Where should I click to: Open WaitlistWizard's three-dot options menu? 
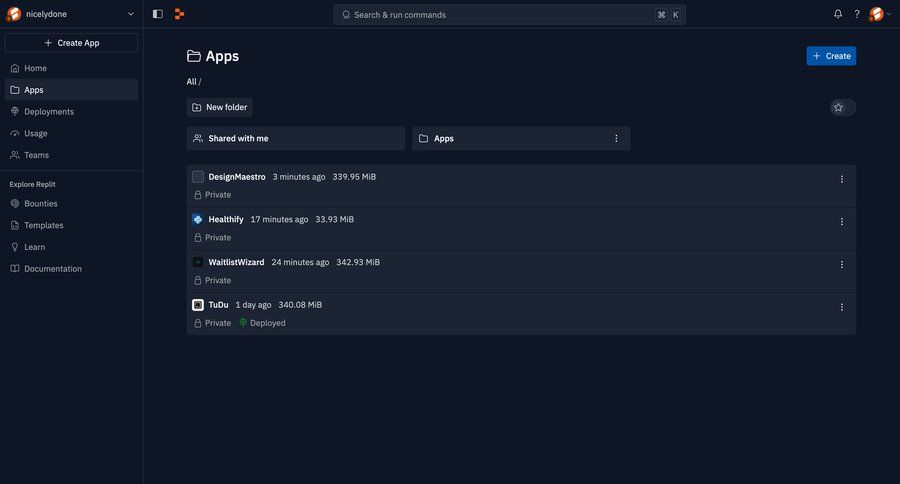click(841, 265)
